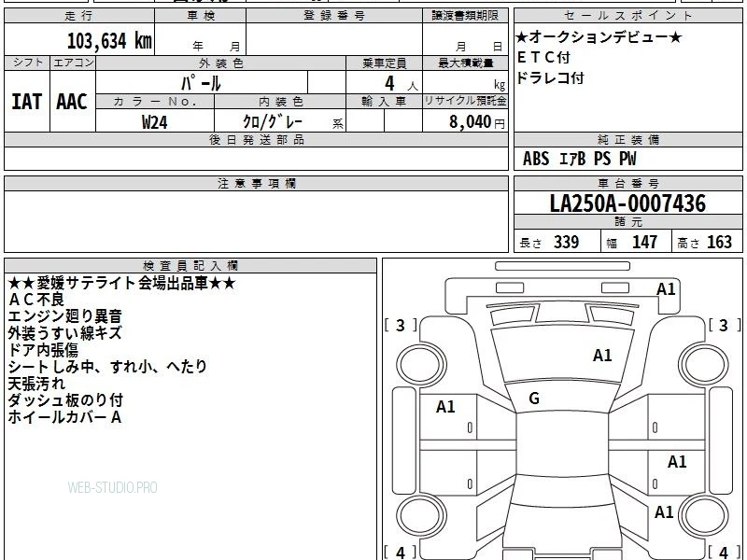Click the 諸元 header
Screen dimensions: 747x560
click(628, 222)
